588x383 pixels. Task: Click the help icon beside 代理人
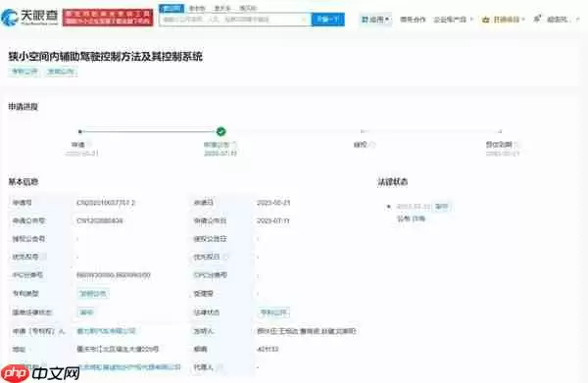[220, 367]
